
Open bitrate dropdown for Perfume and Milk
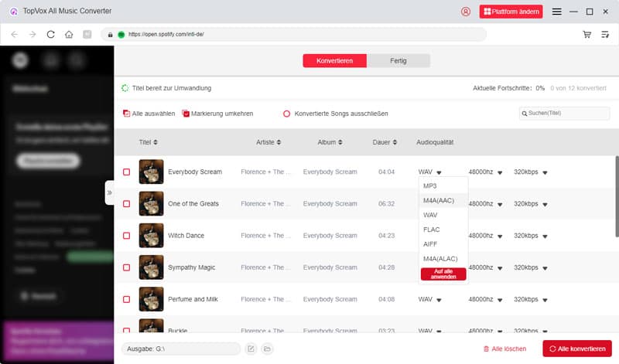click(545, 299)
